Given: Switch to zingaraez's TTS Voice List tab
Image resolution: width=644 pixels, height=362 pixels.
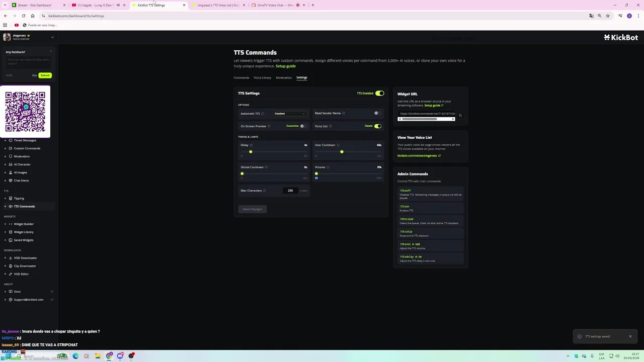Looking at the screenshot, I should (217, 5).
